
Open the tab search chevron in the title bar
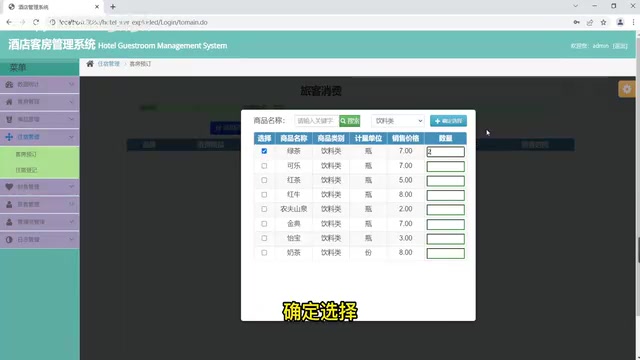point(576,6)
